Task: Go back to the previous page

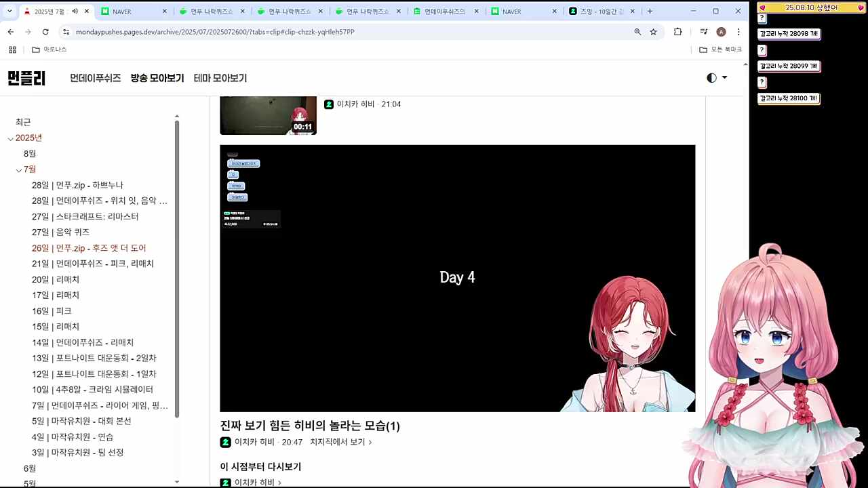Action: [x=10, y=32]
